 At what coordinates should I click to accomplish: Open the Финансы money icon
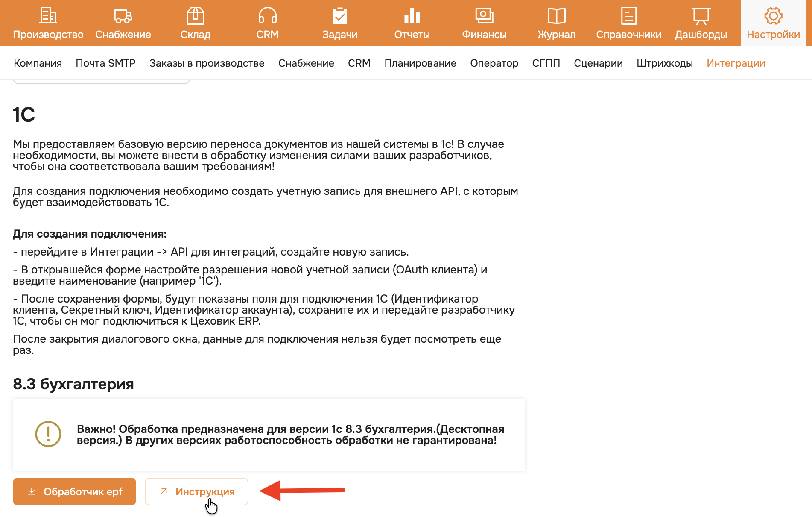point(484,16)
